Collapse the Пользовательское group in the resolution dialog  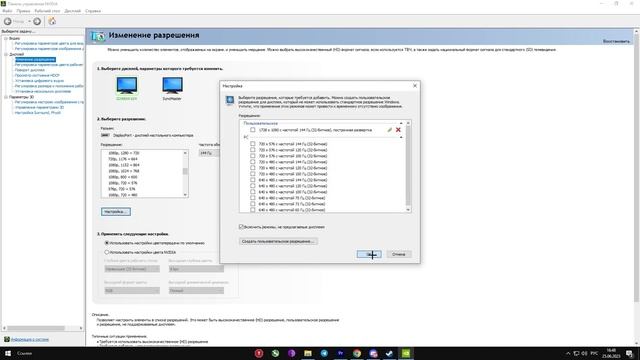click(401, 123)
